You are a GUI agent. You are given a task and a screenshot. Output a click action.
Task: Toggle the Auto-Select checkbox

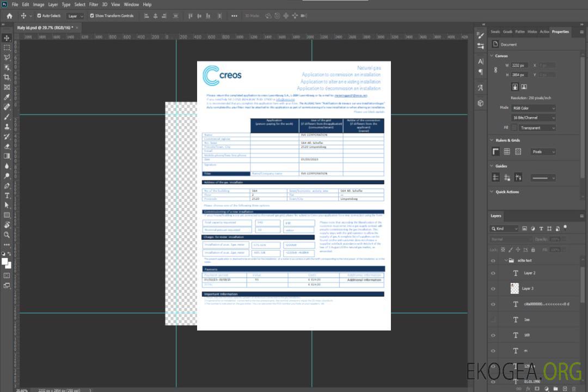39,16
